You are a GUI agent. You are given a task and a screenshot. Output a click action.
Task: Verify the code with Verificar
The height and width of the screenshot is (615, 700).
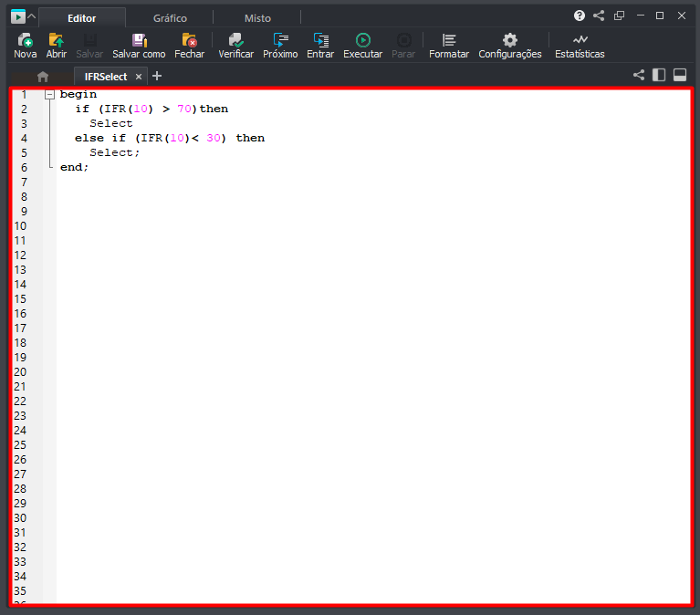pyautogui.click(x=235, y=40)
